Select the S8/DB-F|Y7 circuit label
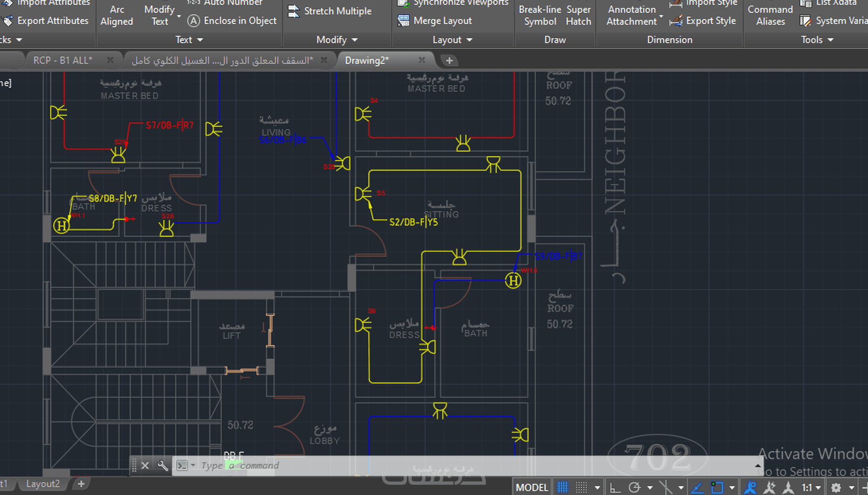Image resolution: width=868 pixels, height=495 pixels. pyautogui.click(x=113, y=198)
